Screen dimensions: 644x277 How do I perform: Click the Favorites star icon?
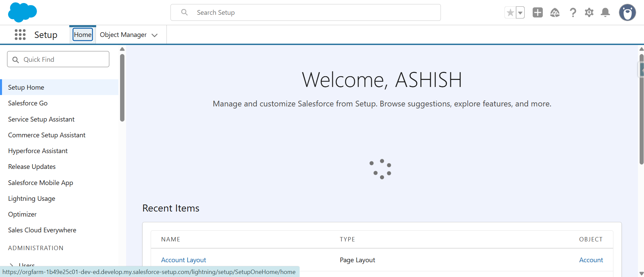(510, 13)
